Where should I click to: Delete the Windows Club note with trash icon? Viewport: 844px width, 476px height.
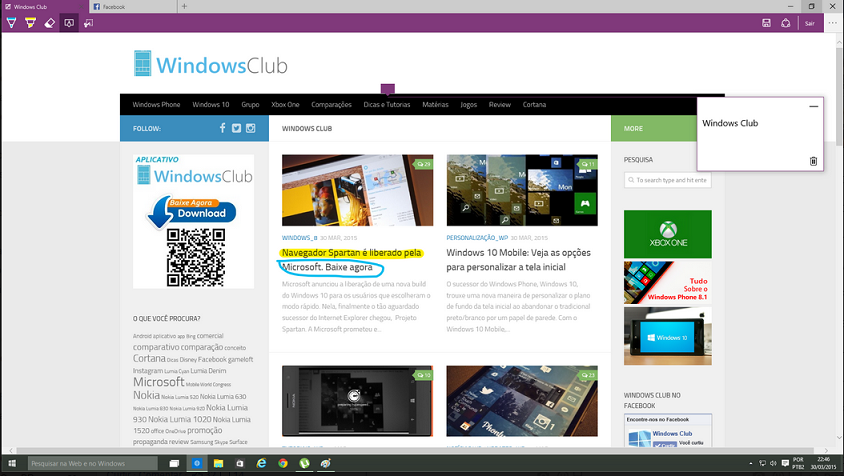click(813, 161)
